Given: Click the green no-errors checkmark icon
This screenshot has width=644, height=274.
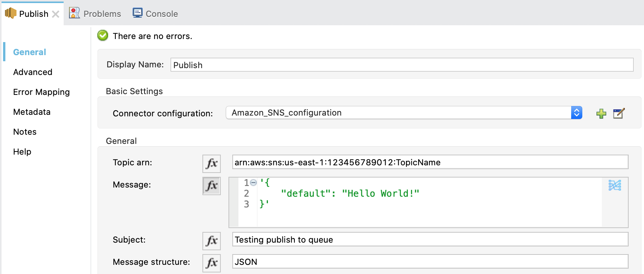Looking at the screenshot, I should pos(103,36).
